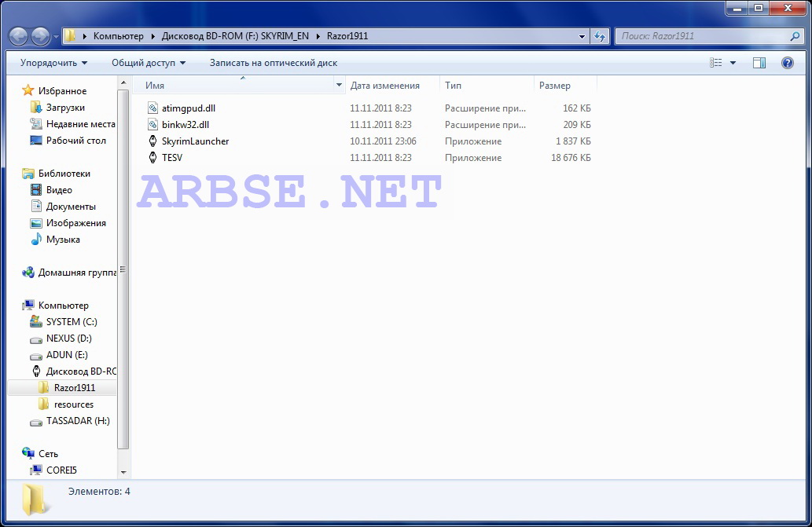Open the Имя column filter dropdown arrow

click(x=340, y=86)
